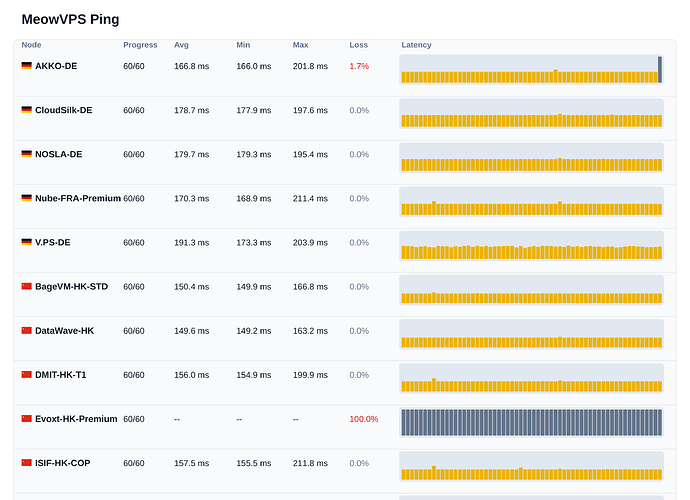
Task: Select the CloudSilk-DE node name
Action: pyautogui.click(x=64, y=110)
